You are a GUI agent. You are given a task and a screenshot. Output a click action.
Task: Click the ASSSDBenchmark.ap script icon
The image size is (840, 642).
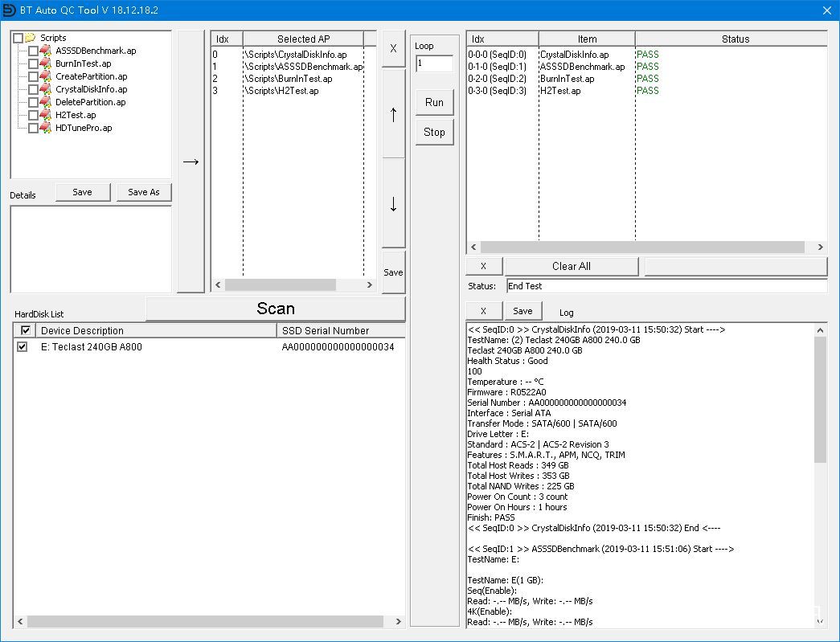46,51
